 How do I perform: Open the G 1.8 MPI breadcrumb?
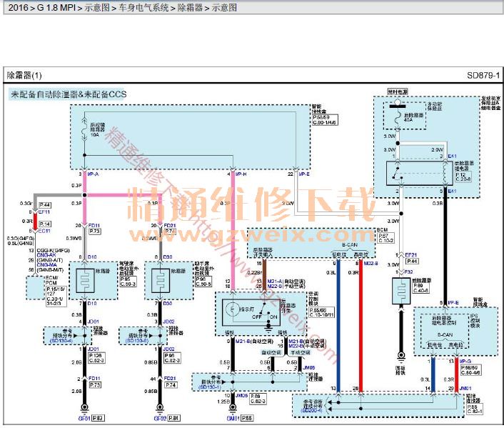[x=56, y=7]
